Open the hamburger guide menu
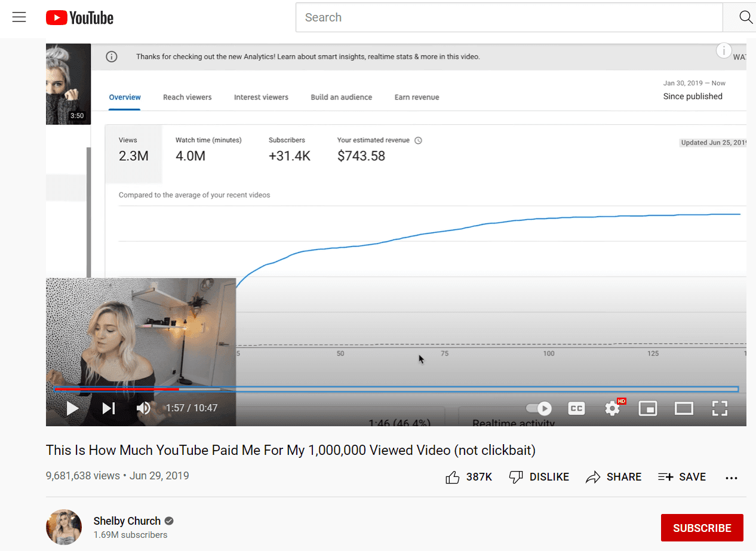Image resolution: width=756 pixels, height=551 pixels. pos(19,17)
